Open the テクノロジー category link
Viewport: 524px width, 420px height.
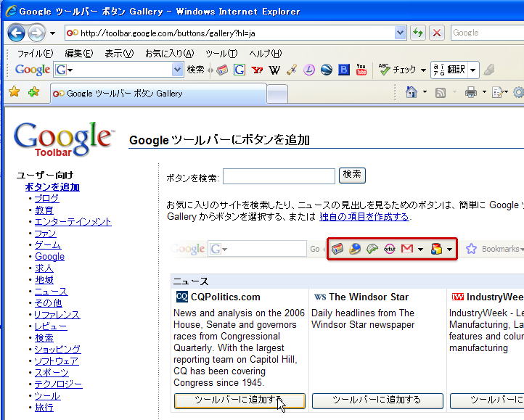(59, 384)
